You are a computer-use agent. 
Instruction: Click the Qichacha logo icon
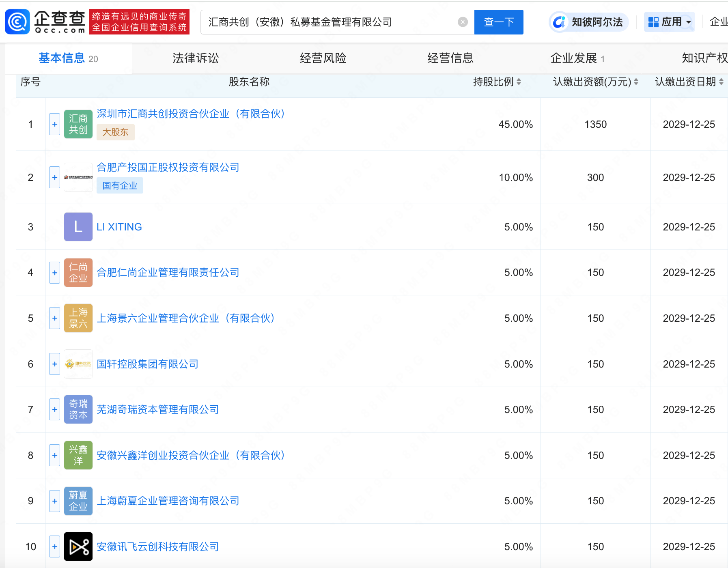(x=17, y=22)
